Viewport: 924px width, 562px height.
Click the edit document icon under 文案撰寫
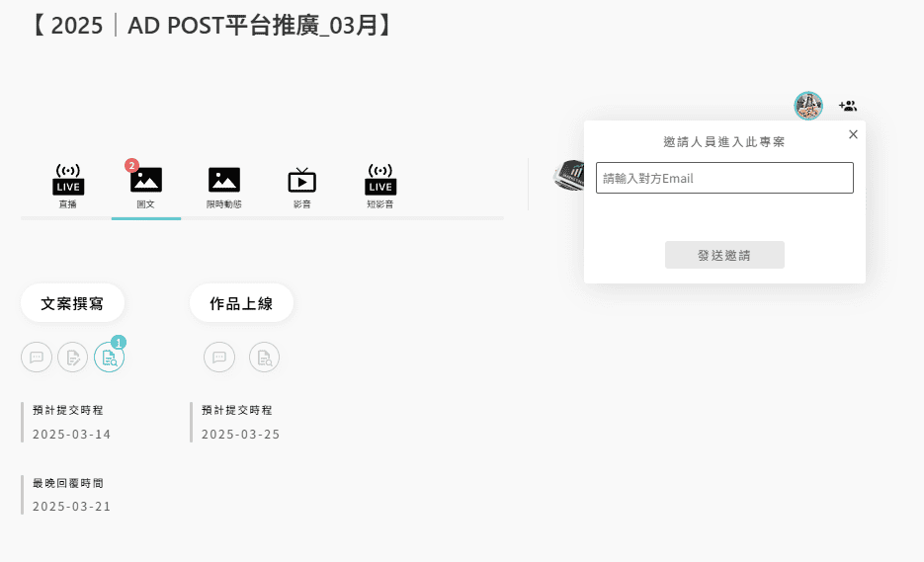pyautogui.click(x=73, y=358)
